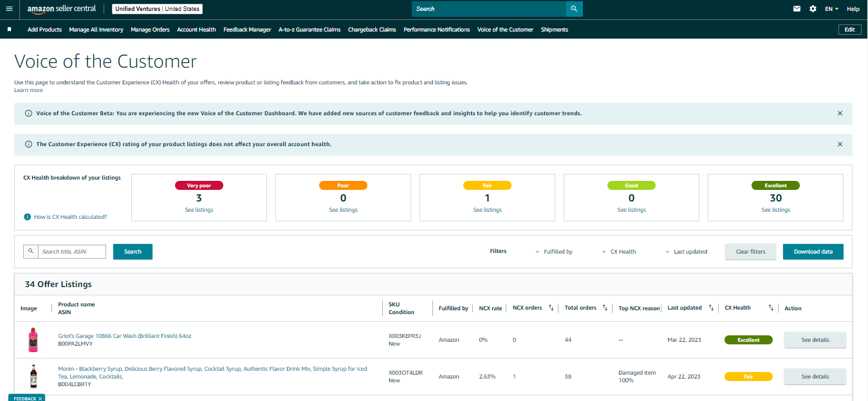Open Performance Notifications
Screen dimensions: 868x401
[x=437, y=30]
